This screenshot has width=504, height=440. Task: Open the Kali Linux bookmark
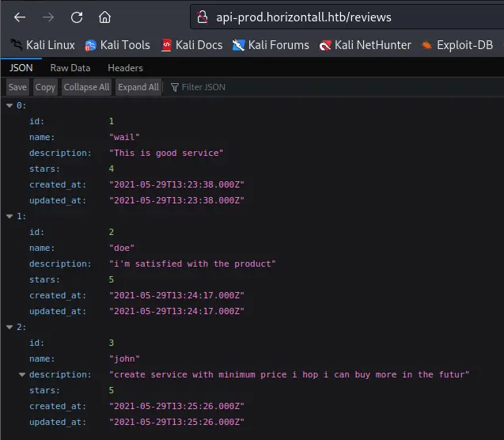(43, 45)
